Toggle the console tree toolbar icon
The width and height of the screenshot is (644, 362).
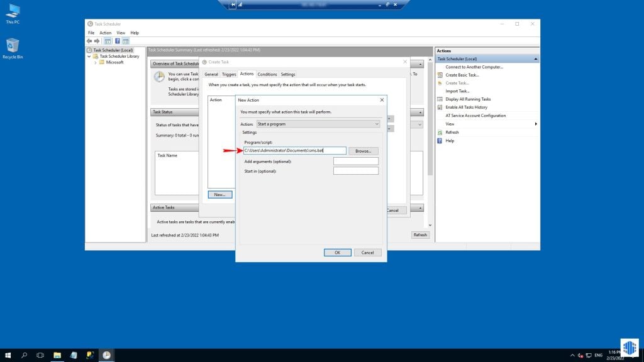pyautogui.click(x=109, y=41)
